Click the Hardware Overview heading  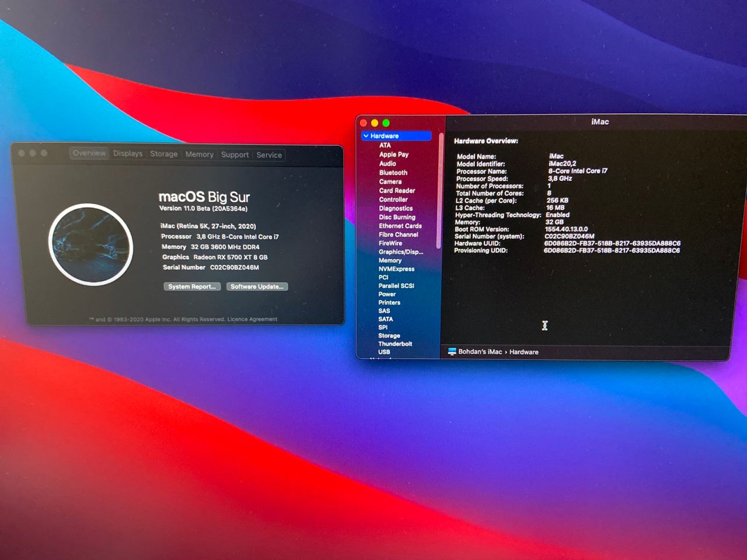click(x=486, y=141)
